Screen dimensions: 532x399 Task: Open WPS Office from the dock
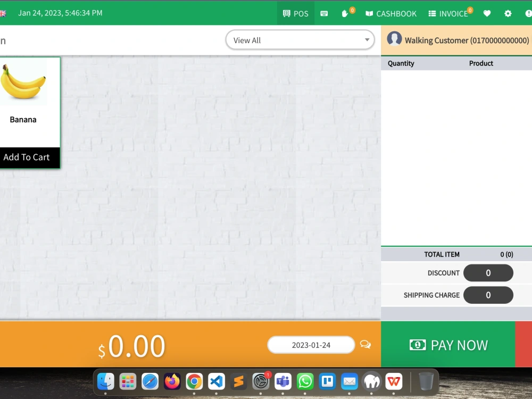coord(394,381)
